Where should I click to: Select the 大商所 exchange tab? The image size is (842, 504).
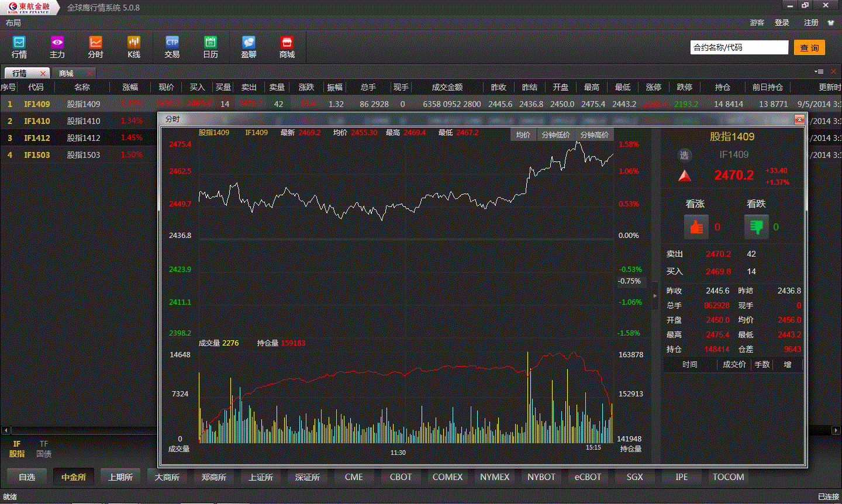pyautogui.click(x=167, y=477)
